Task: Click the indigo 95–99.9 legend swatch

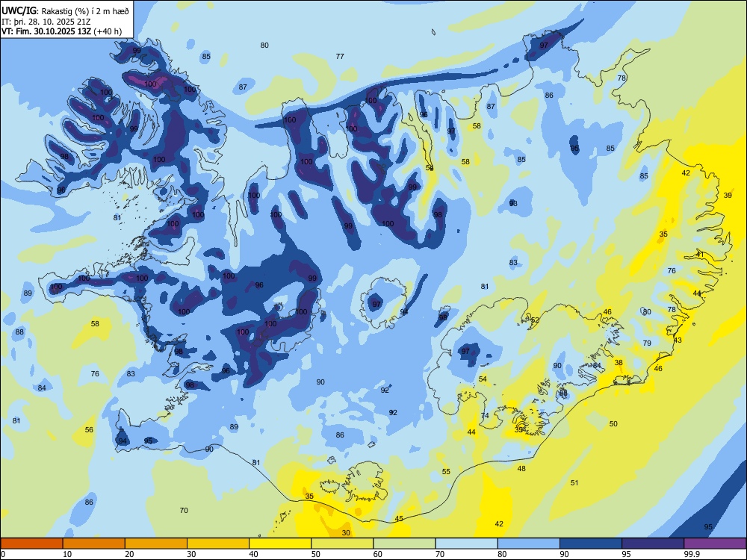Action: point(653,544)
